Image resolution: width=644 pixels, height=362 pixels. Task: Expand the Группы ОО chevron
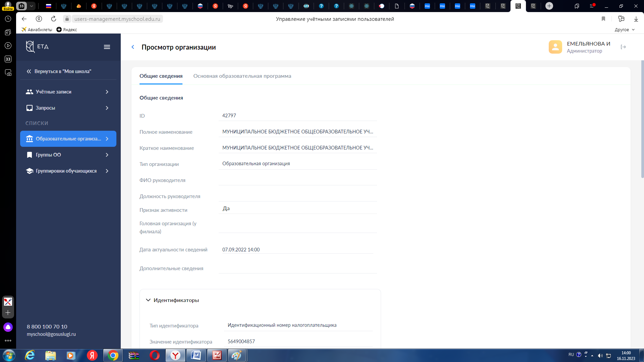[107, 155]
